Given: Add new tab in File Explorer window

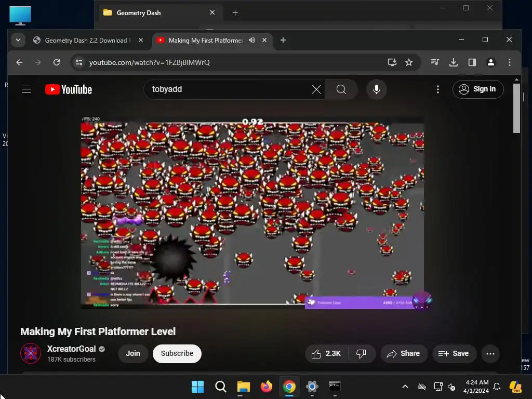Looking at the screenshot, I should 235,13.
